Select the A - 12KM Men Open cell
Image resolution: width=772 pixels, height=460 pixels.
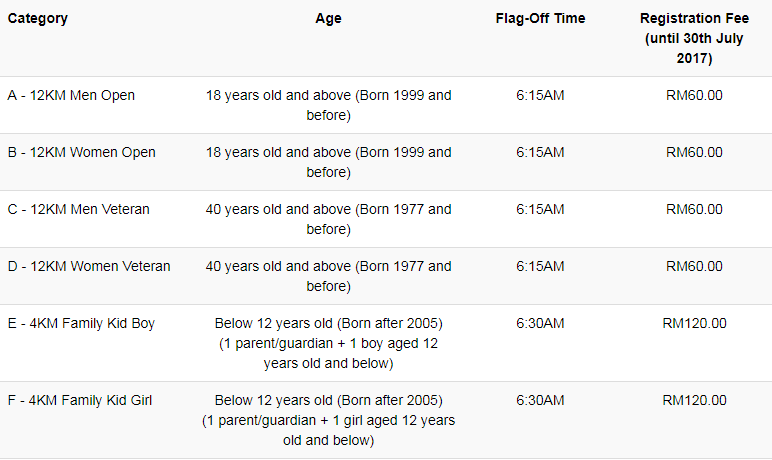(71, 96)
